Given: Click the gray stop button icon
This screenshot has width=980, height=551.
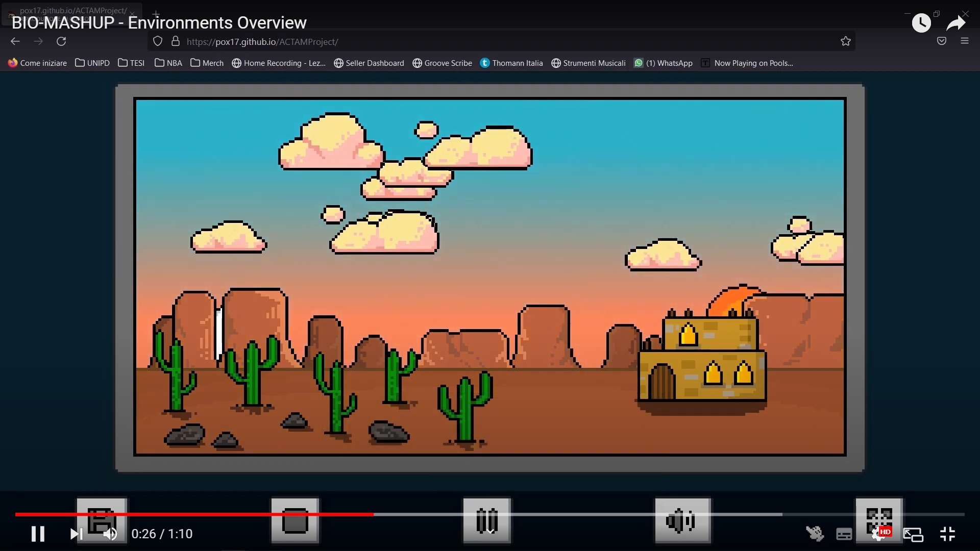Looking at the screenshot, I should point(295,520).
